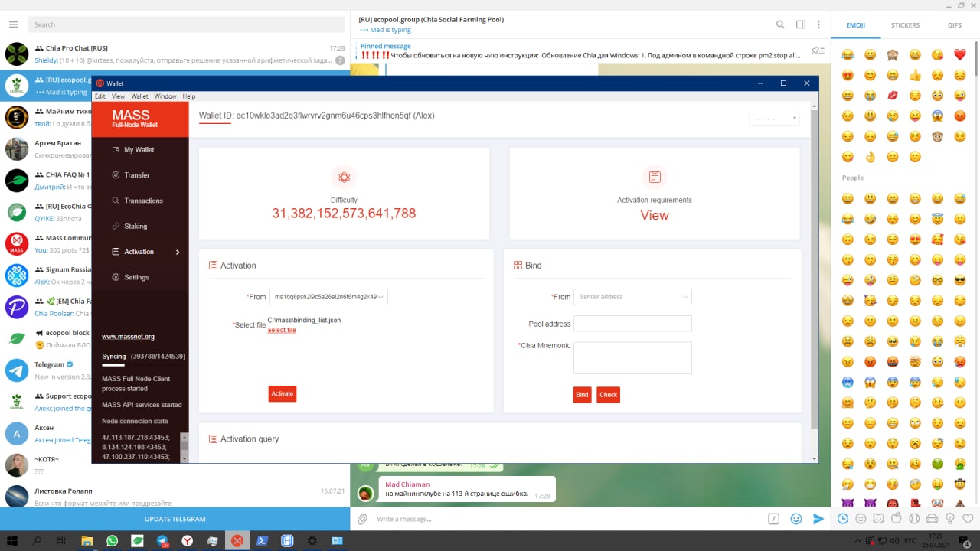The height and width of the screenshot is (551, 980).
Task: Click pinned messages list icon
Action: 818,51
